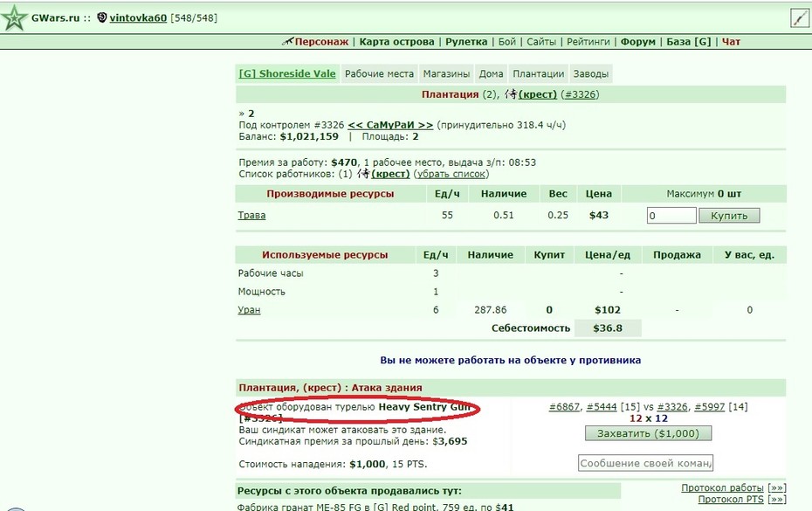Screen dimensions: 812x511
Task: Open the Персонаж menu item
Action: click(321, 41)
